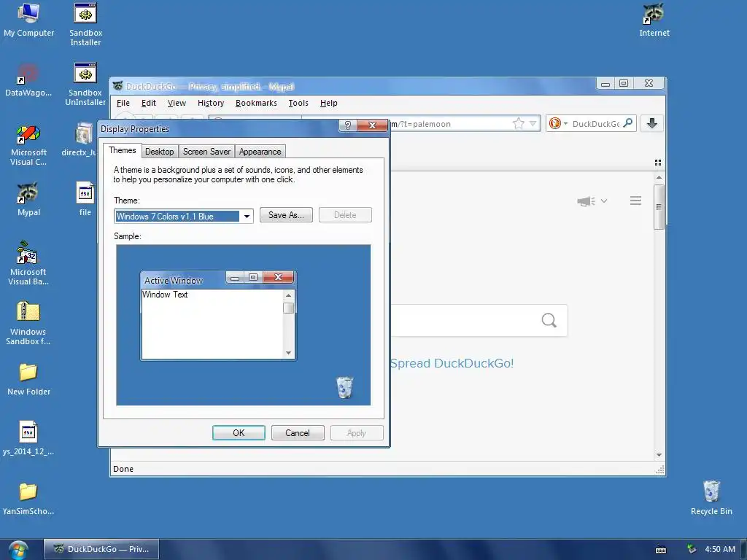Screen dimensions: 747x560
Task: Click the Mypal scrollbar down arrow
Action: [x=659, y=455]
